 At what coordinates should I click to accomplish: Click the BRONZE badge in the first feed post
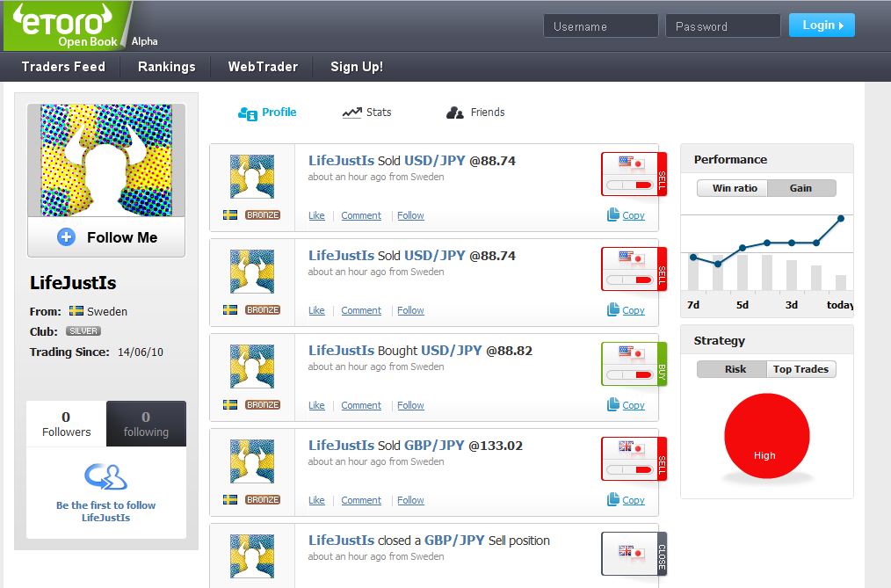[263, 215]
